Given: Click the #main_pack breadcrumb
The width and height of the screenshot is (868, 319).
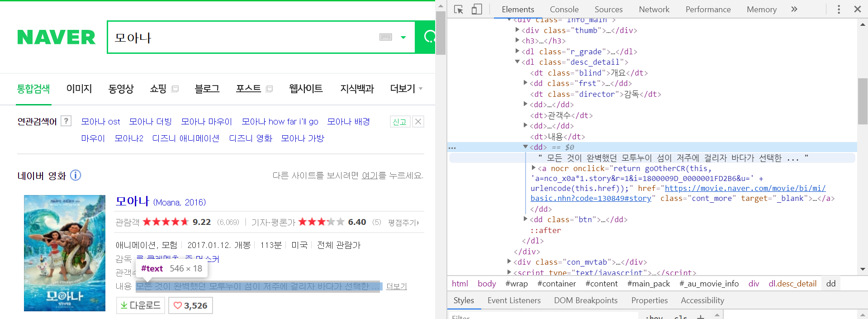Looking at the screenshot, I should coord(648,284).
